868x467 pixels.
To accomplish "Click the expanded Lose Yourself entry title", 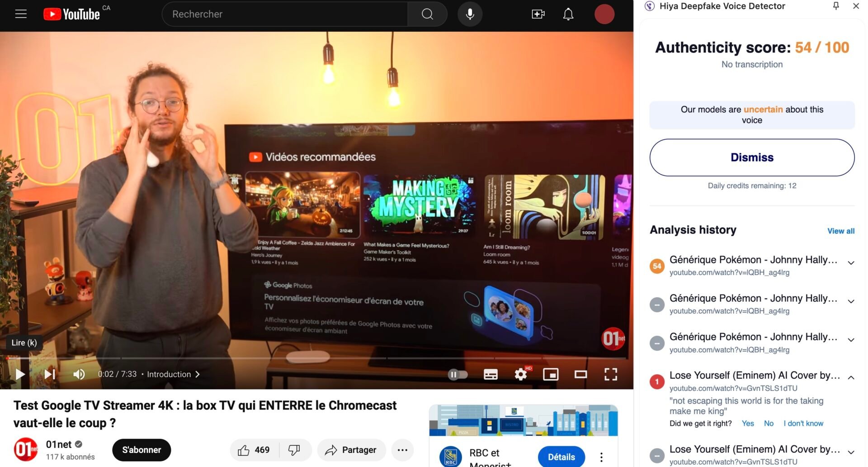I will pos(755,375).
